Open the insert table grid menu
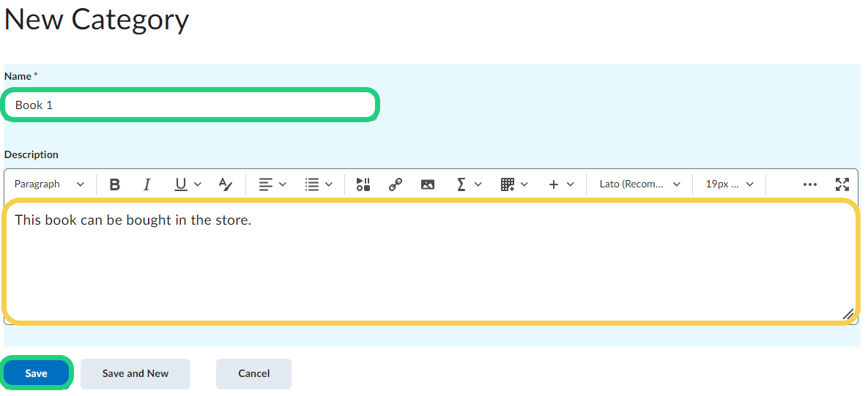The height and width of the screenshot is (396, 868). pyautogui.click(x=513, y=184)
